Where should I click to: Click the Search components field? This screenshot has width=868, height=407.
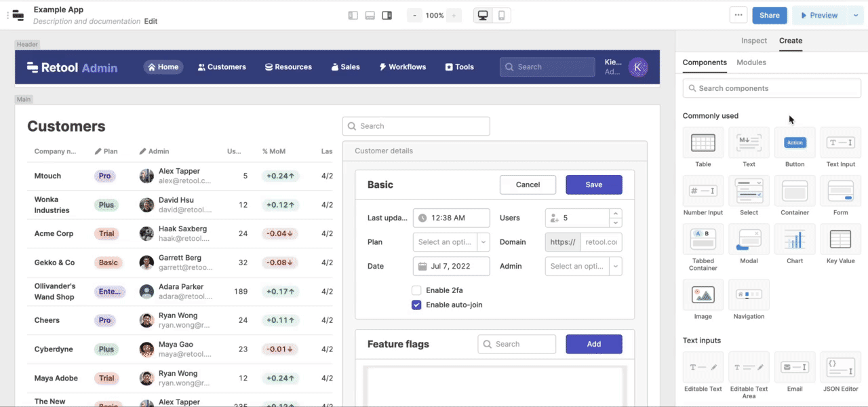(x=772, y=88)
